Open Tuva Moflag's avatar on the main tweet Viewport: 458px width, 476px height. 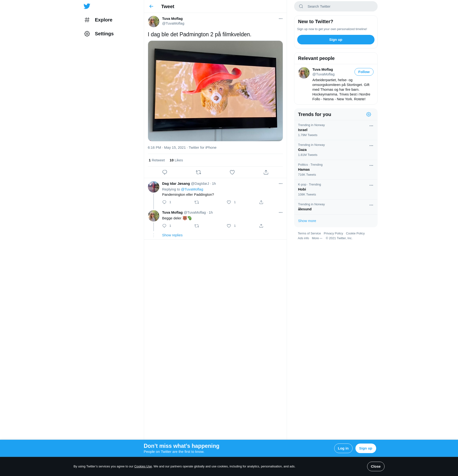[154, 22]
